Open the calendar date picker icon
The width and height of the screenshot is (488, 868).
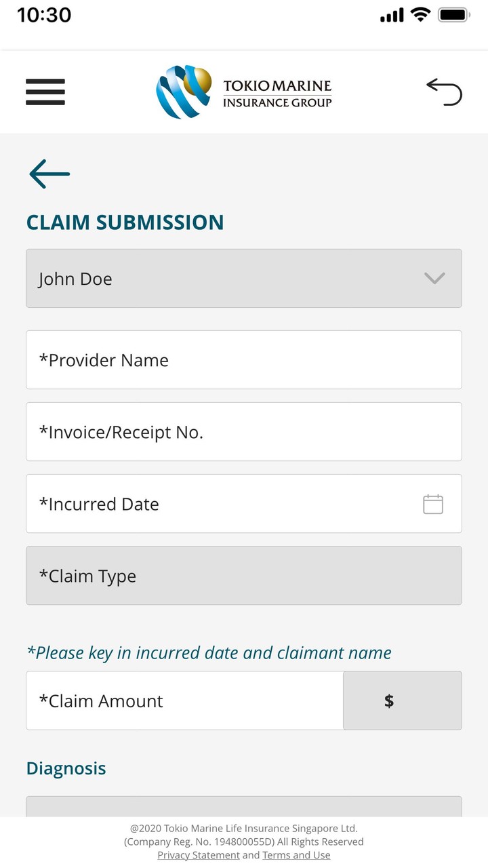pyautogui.click(x=433, y=504)
